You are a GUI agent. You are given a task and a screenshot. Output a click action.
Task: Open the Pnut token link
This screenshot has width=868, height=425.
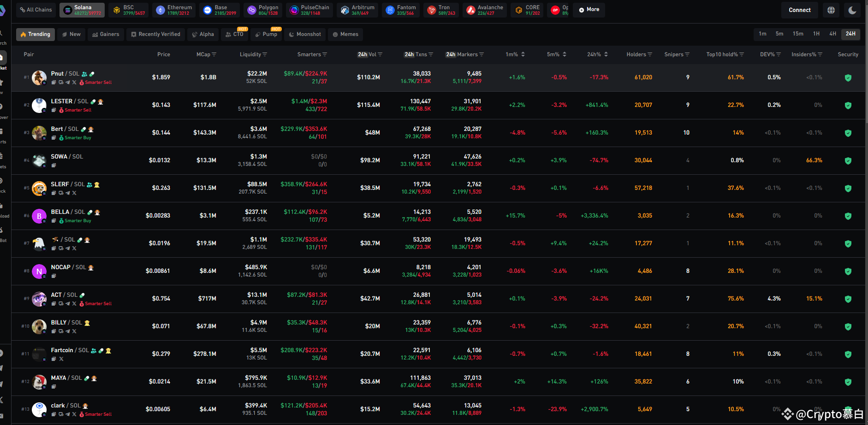tap(57, 73)
